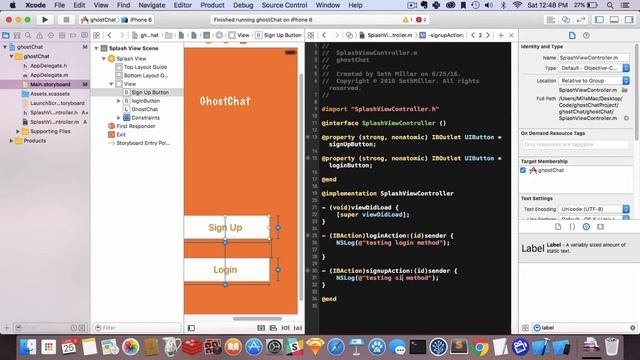
Task: Switch to the version editor layout
Action: click(580, 20)
